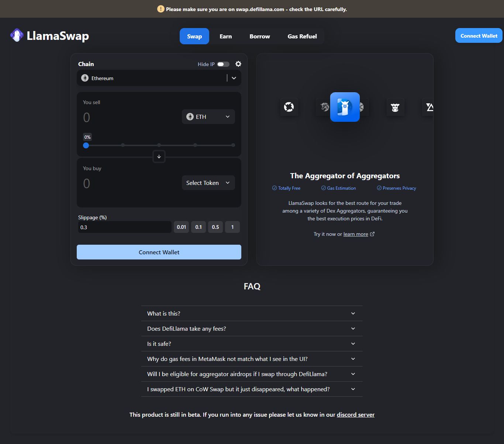The width and height of the screenshot is (504, 444).
Task: Set slippage to 0.1 preset
Action: [x=199, y=227]
